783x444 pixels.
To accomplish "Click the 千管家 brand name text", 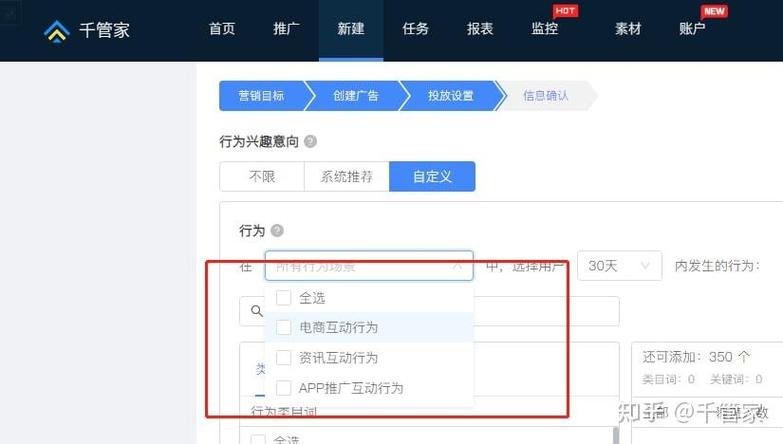I will click(104, 30).
